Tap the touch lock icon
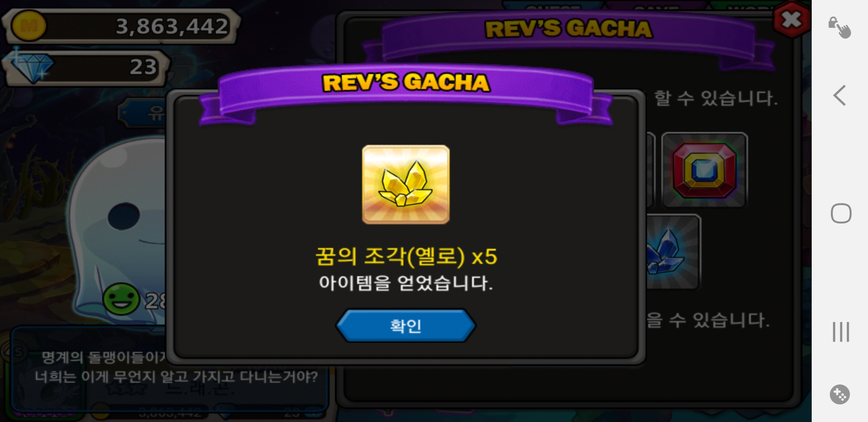 click(x=840, y=27)
